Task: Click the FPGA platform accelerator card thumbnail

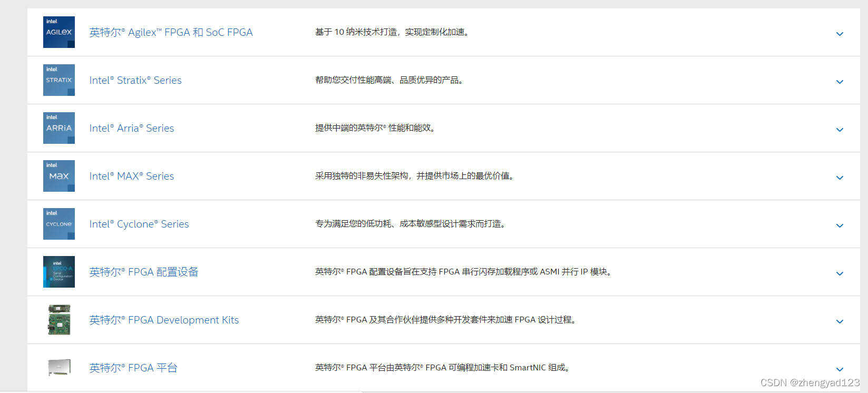Action: pyautogui.click(x=59, y=367)
